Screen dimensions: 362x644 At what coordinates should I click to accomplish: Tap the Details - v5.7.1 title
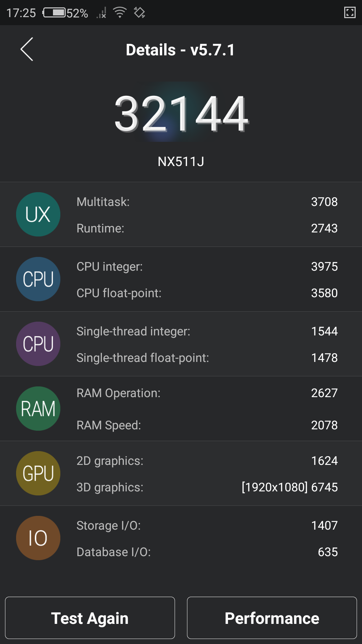[x=180, y=50]
